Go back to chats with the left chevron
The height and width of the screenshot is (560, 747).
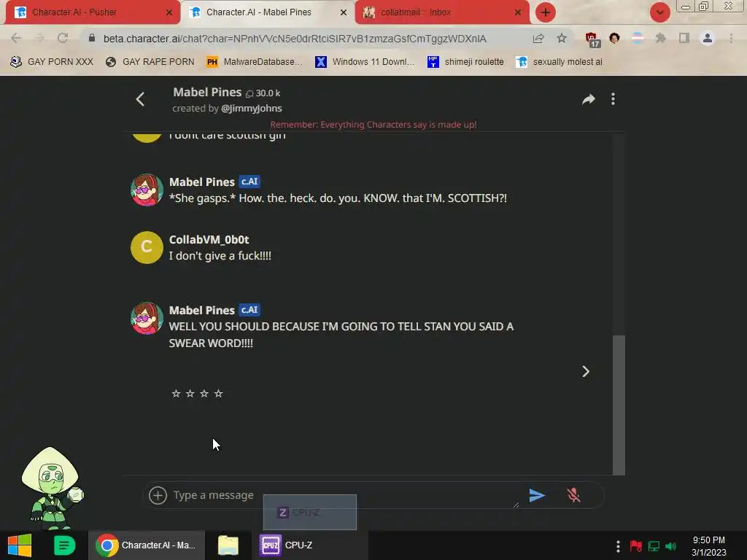pyautogui.click(x=140, y=99)
